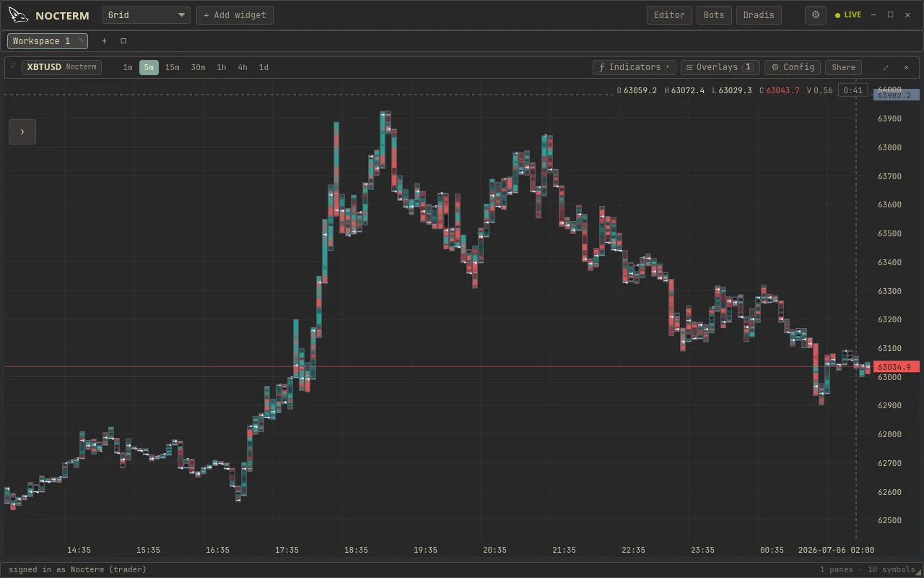The width and height of the screenshot is (924, 578).
Task: Click the 18:35 time axis label
Action: [x=356, y=550]
